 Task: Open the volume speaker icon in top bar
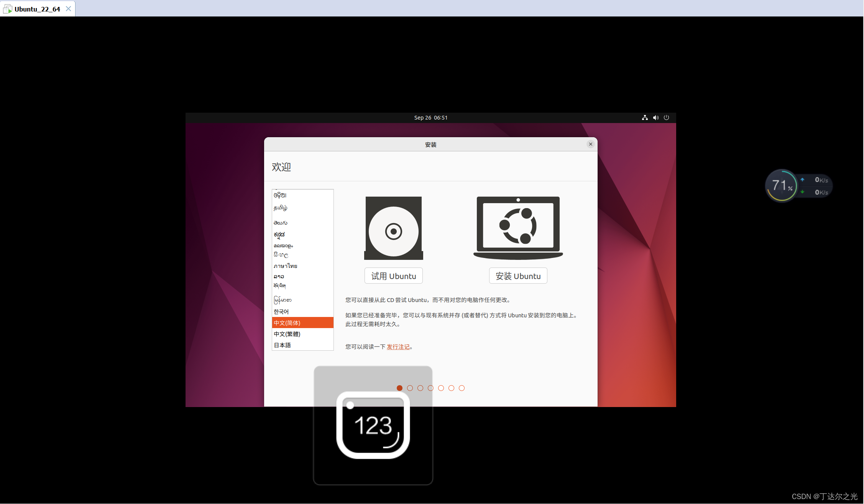(x=655, y=118)
